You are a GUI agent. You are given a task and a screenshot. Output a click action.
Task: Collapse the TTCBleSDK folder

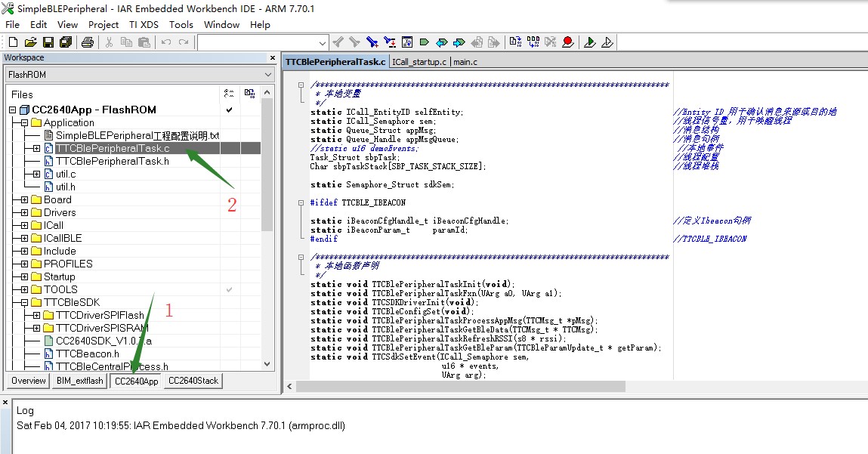[24, 303]
